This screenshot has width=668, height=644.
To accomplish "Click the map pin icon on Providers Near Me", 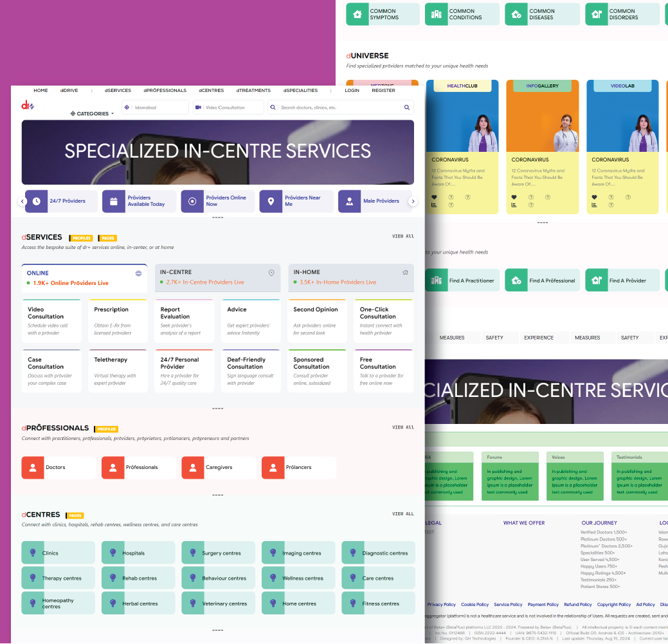I will [271, 201].
